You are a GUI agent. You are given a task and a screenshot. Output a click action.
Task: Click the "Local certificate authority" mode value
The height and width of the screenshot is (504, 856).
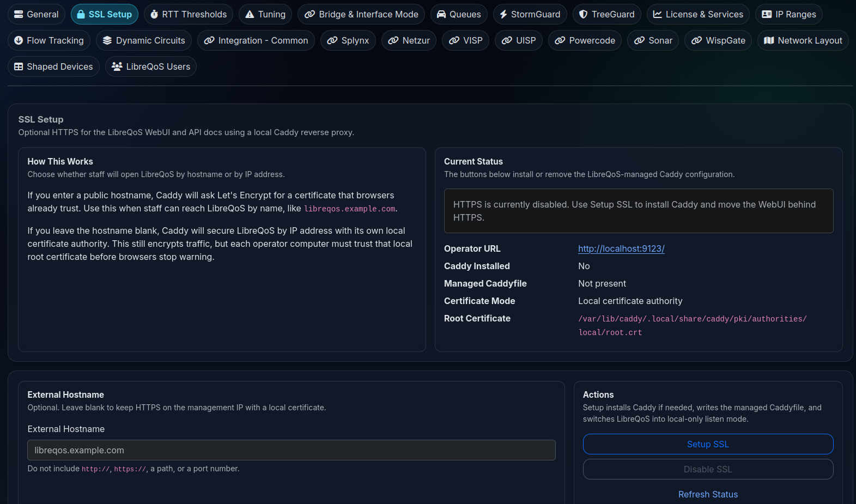[630, 301]
